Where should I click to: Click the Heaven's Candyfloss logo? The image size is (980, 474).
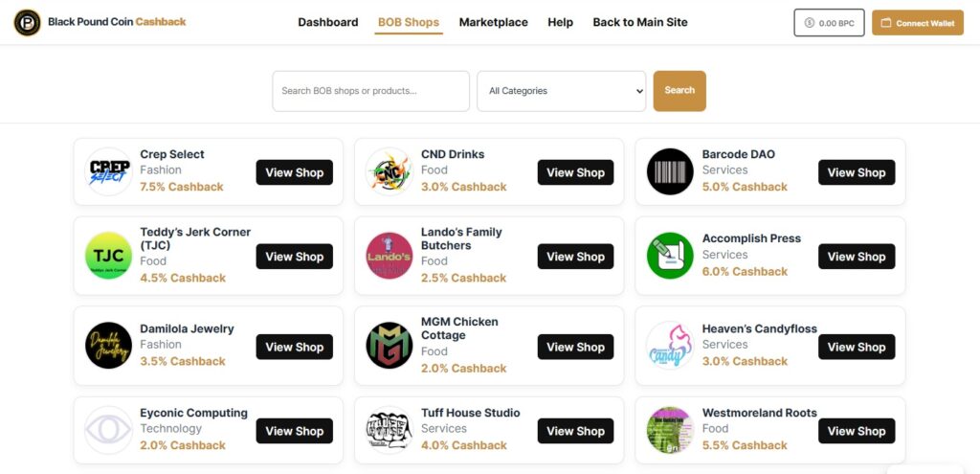pos(670,346)
